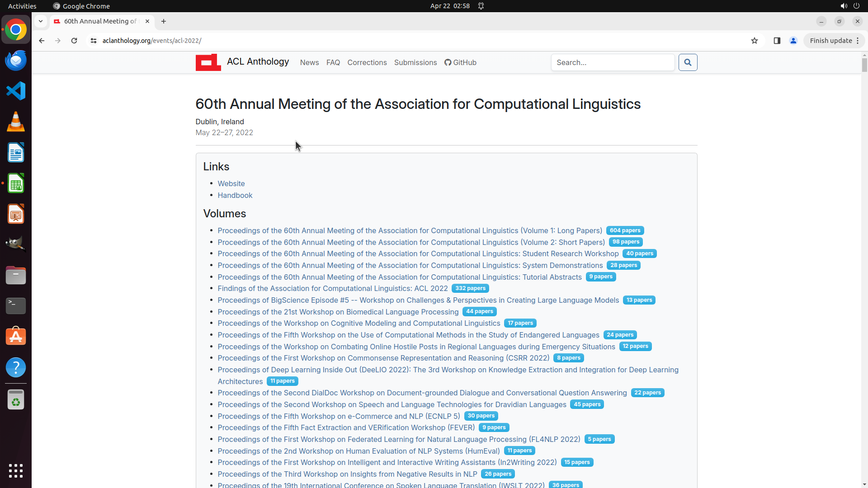Reload the page
The image size is (868, 488).
click(x=74, y=41)
